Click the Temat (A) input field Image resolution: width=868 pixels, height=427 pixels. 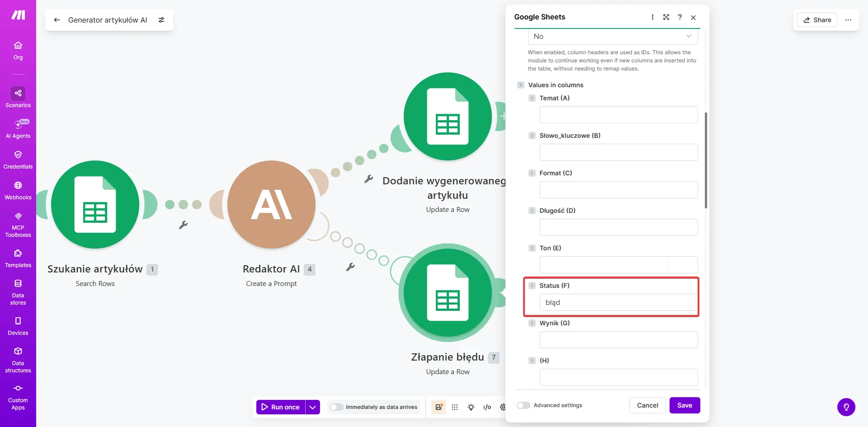coord(618,115)
